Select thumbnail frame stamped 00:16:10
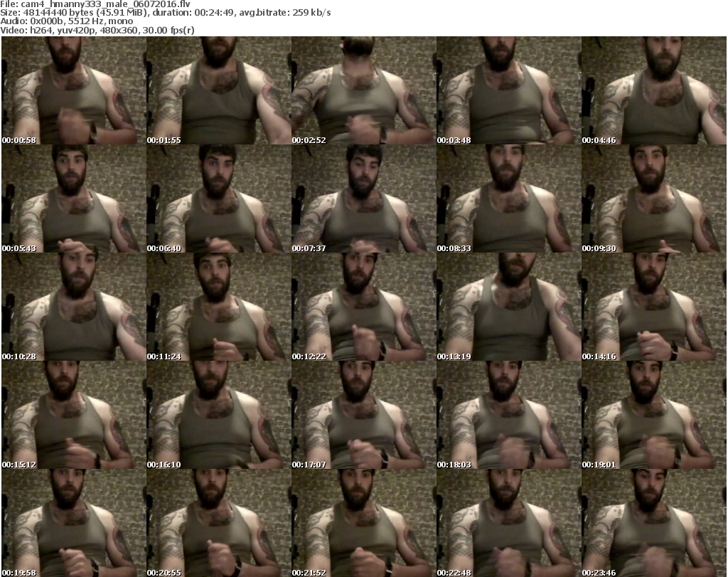 (x=219, y=415)
